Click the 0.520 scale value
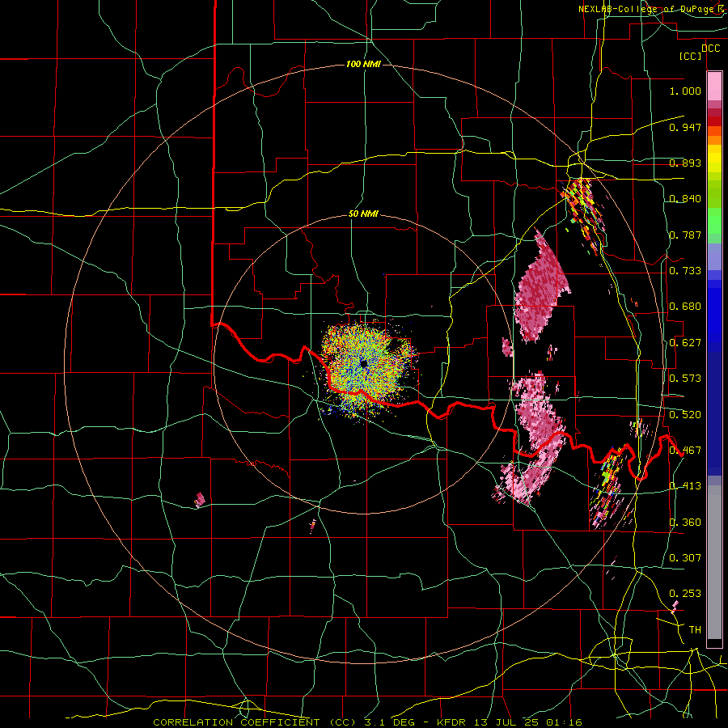Image resolution: width=728 pixels, height=728 pixels. [685, 415]
